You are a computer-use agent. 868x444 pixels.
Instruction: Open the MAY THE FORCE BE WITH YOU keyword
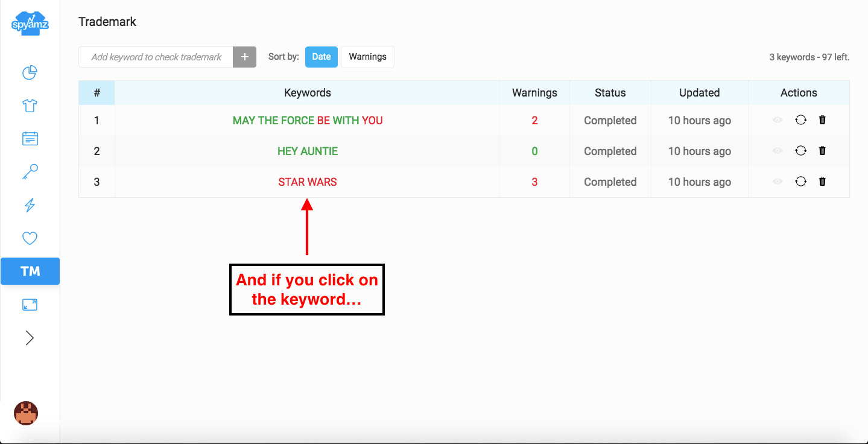[x=308, y=121]
